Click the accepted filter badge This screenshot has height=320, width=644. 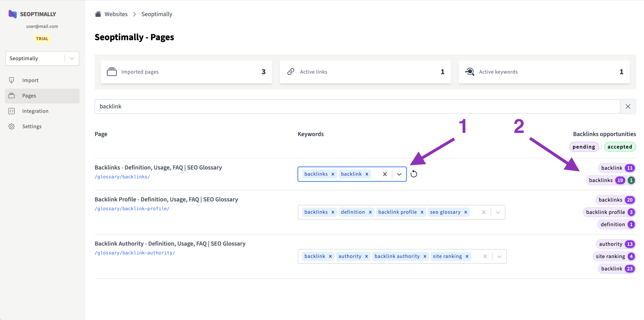(x=620, y=147)
